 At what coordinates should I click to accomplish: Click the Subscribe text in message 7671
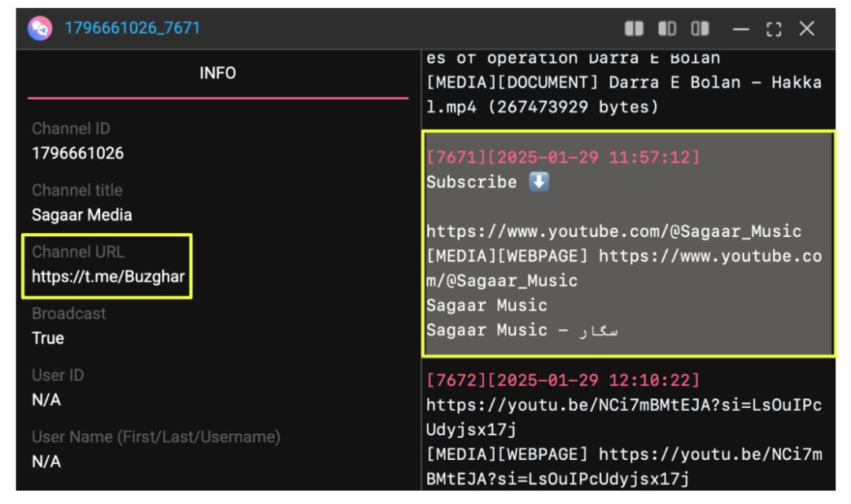[x=472, y=182]
